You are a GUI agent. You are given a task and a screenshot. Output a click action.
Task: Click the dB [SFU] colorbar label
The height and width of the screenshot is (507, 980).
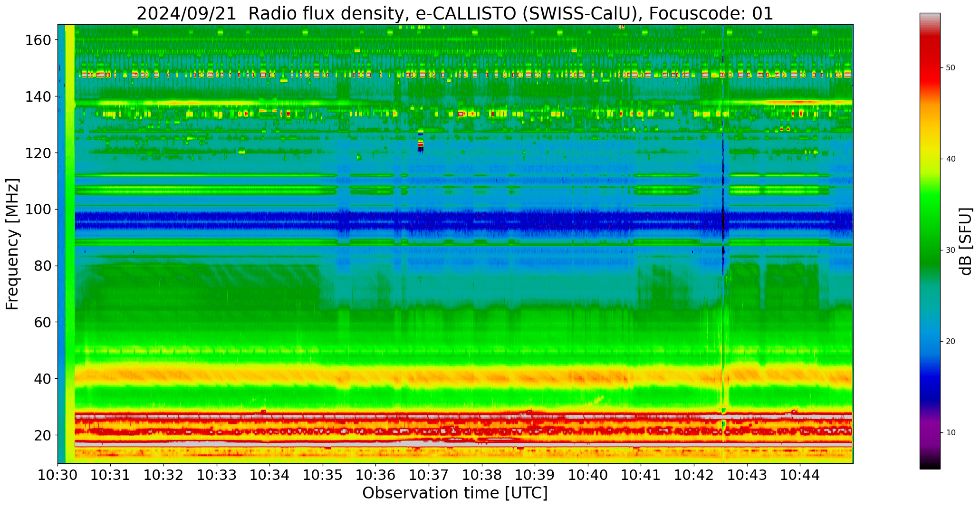[966, 241]
